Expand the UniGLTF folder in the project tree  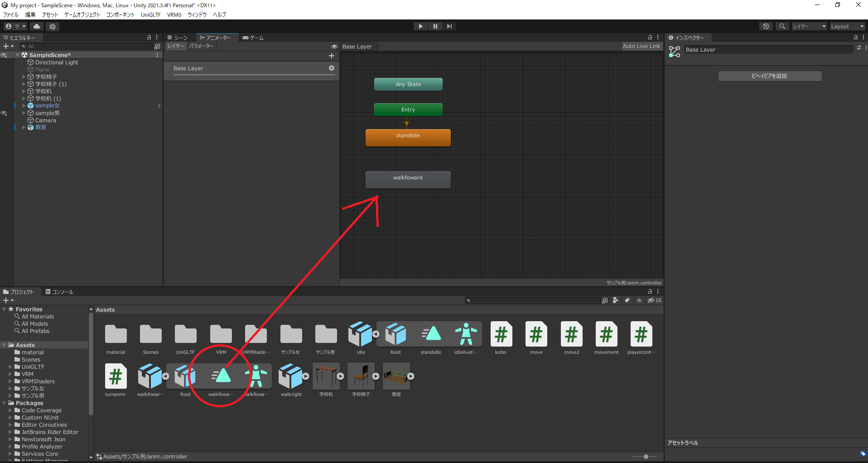click(x=10, y=367)
